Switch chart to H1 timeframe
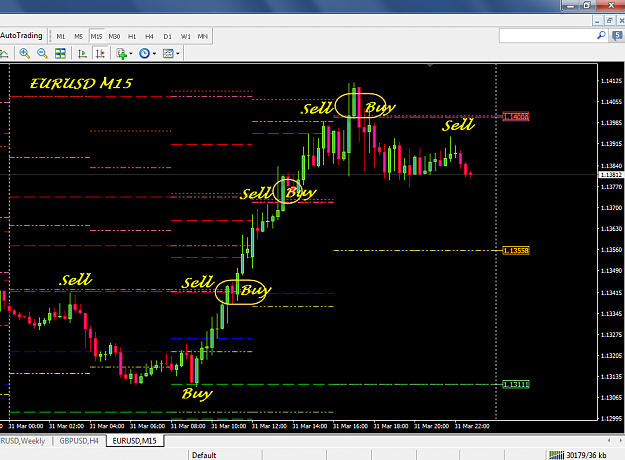 (x=132, y=36)
